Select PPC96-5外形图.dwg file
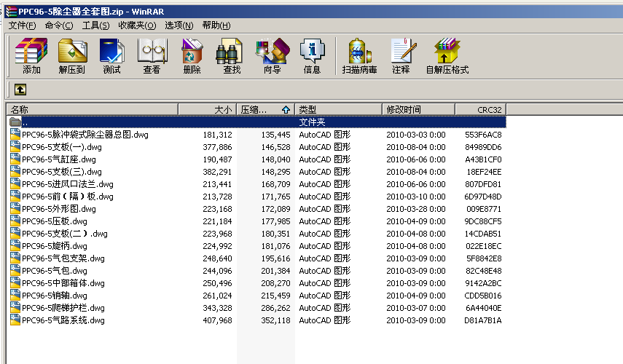Image resolution: width=623 pixels, height=364 pixels. 59,209
